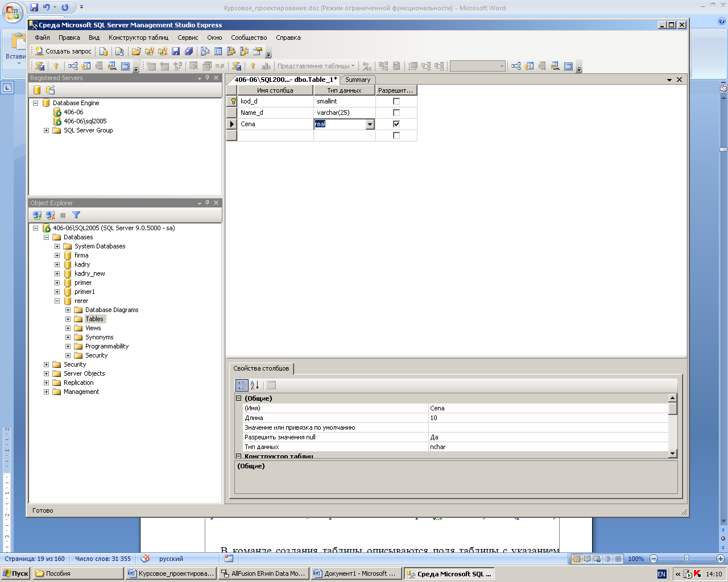This screenshot has width=728, height=582.
Task: Click the Word zoom slider handle
Action: [686, 559]
